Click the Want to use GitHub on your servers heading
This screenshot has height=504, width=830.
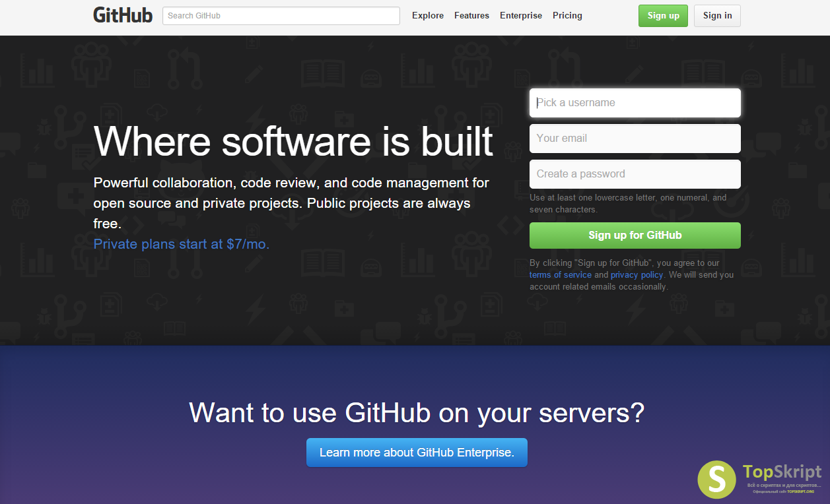(417, 413)
